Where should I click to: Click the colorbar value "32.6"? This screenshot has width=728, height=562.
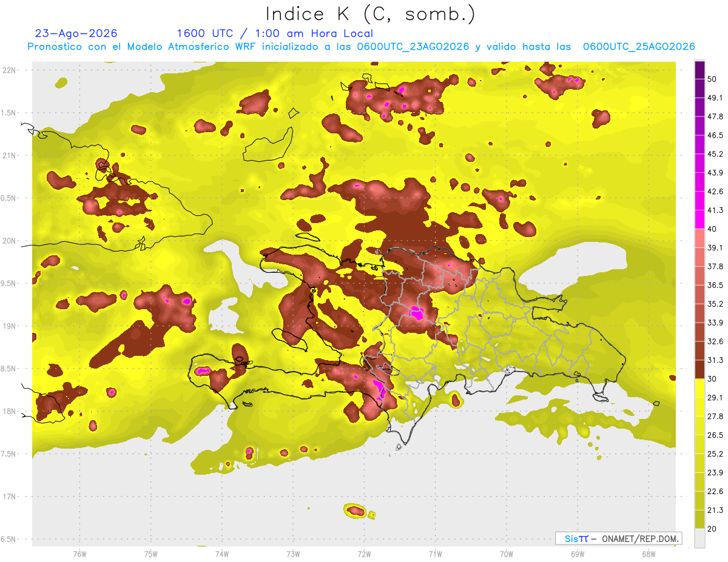coord(716,341)
